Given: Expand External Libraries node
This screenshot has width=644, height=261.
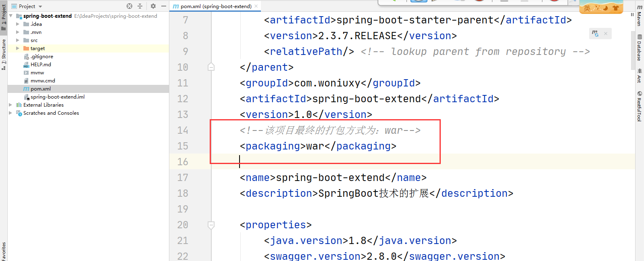Looking at the screenshot, I should 10,105.
